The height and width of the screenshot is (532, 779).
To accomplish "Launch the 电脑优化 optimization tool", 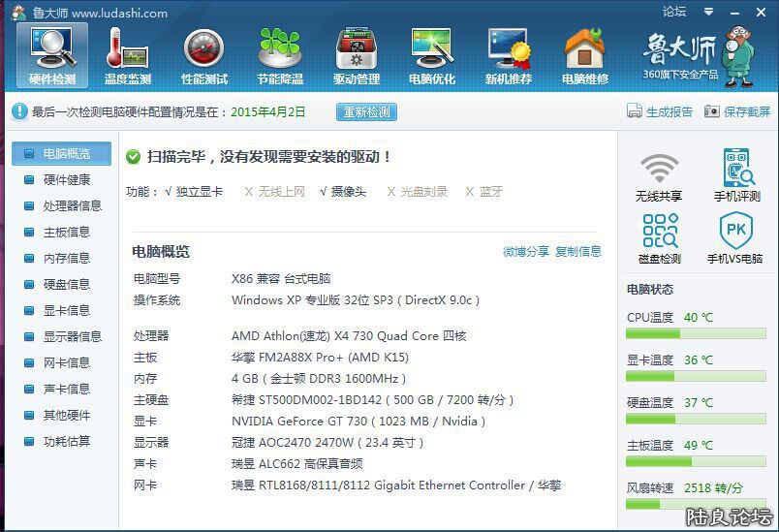I will coord(432,54).
